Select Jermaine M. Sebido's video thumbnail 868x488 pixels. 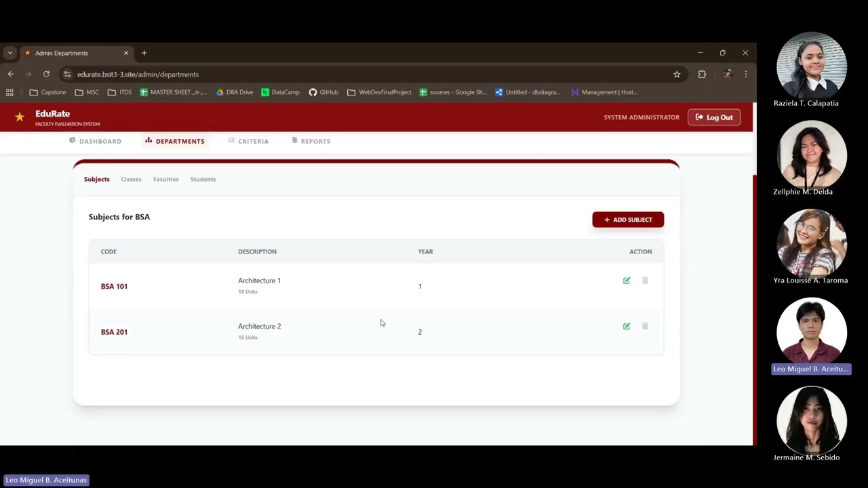pos(811,420)
